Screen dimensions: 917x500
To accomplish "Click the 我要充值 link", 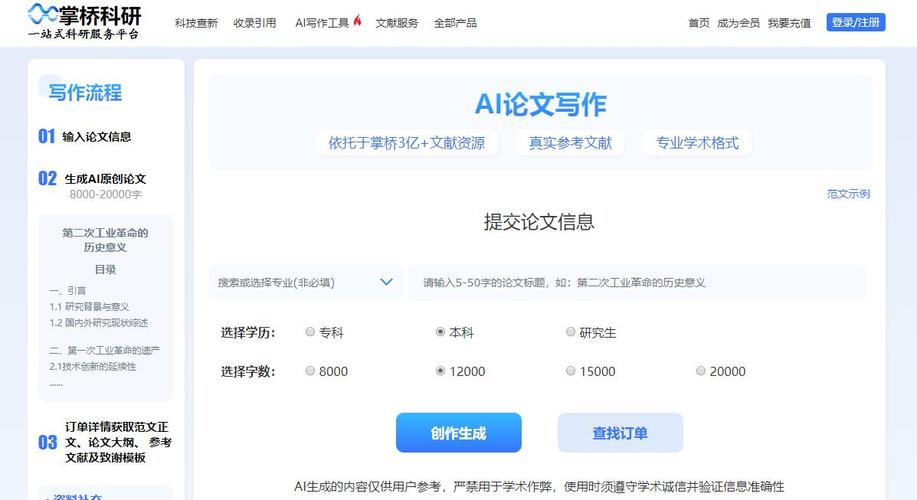I will pyautogui.click(x=789, y=23).
